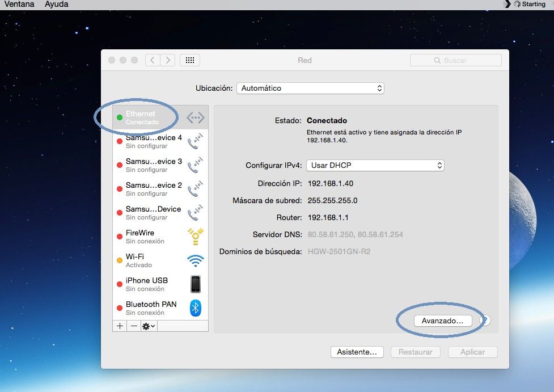Click Router value 192.168.1.1
The height and width of the screenshot is (392, 554).
(x=328, y=217)
